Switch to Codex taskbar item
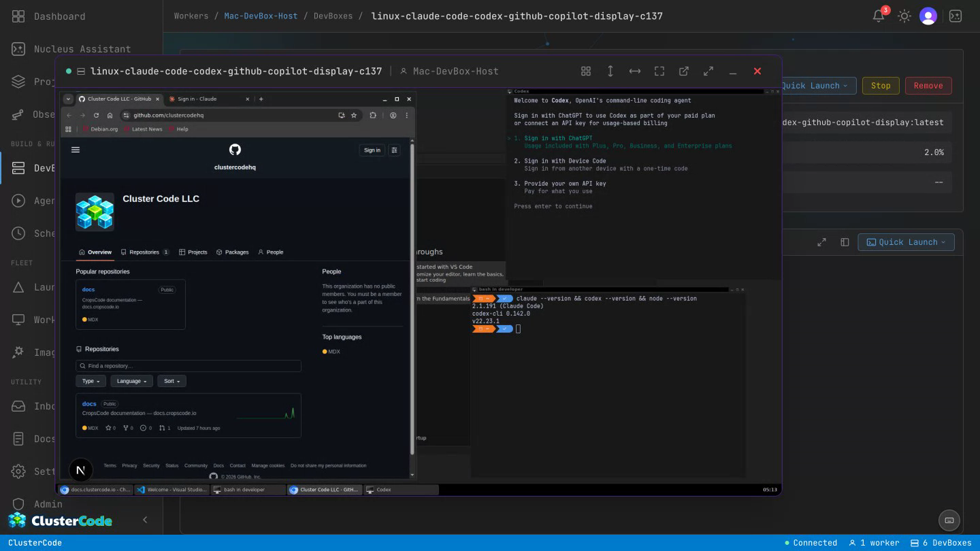 (402, 490)
